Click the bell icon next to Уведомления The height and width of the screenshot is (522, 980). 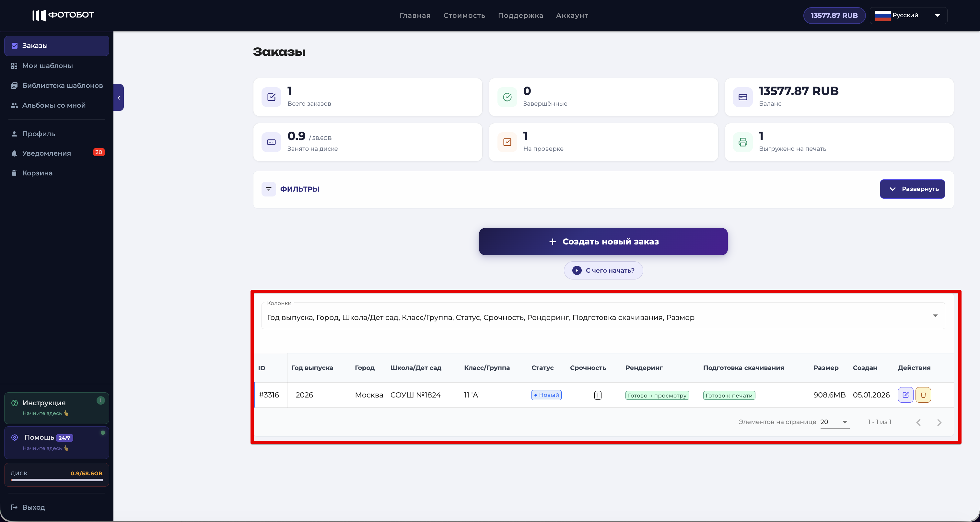(14, 153)
